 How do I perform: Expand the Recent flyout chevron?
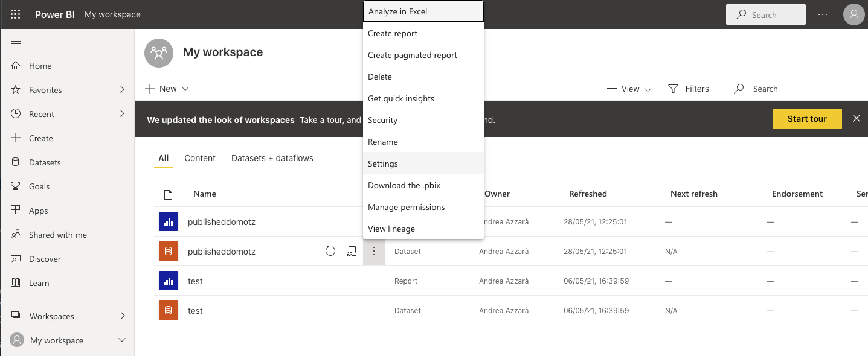click(122, 113)
